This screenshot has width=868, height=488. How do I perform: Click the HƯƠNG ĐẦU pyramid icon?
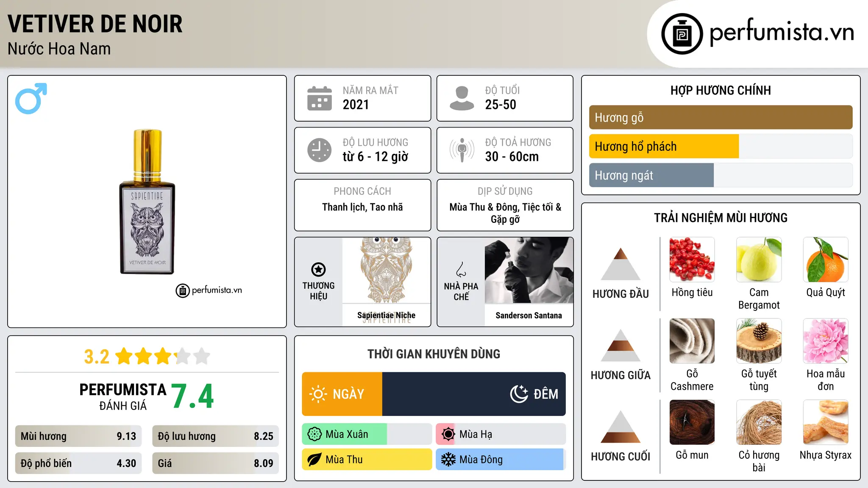620,263
